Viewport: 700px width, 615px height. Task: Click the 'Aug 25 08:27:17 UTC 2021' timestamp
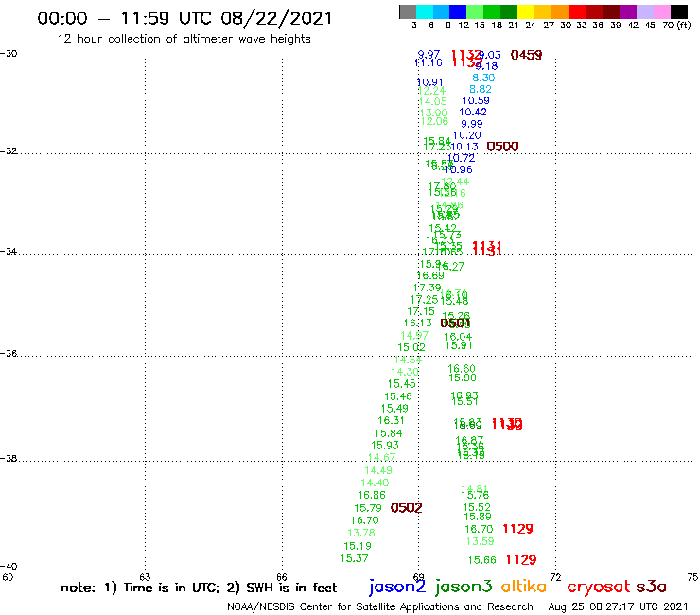point(619,607)
